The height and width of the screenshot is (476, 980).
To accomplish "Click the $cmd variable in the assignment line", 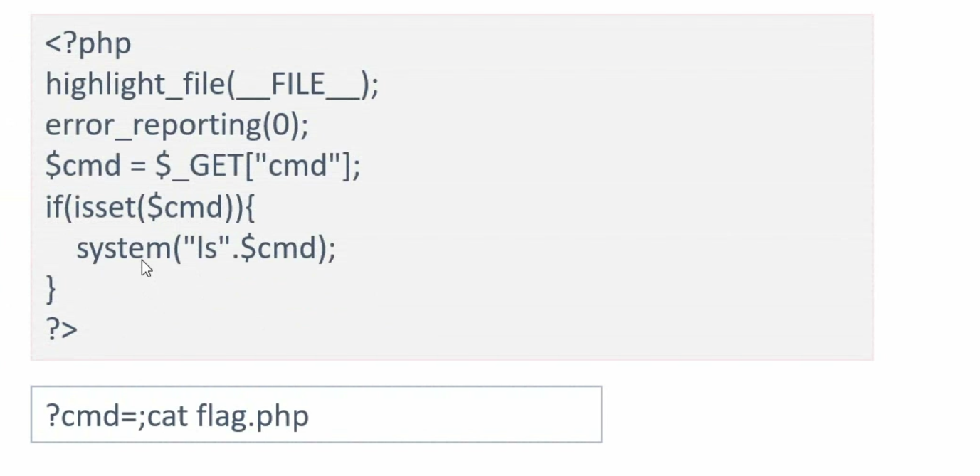I will coord(83,166).
